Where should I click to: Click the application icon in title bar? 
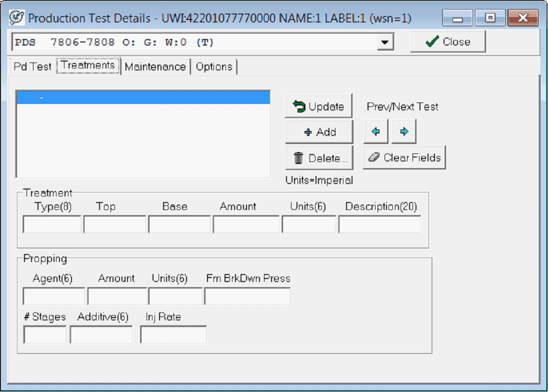click(17, 18)
